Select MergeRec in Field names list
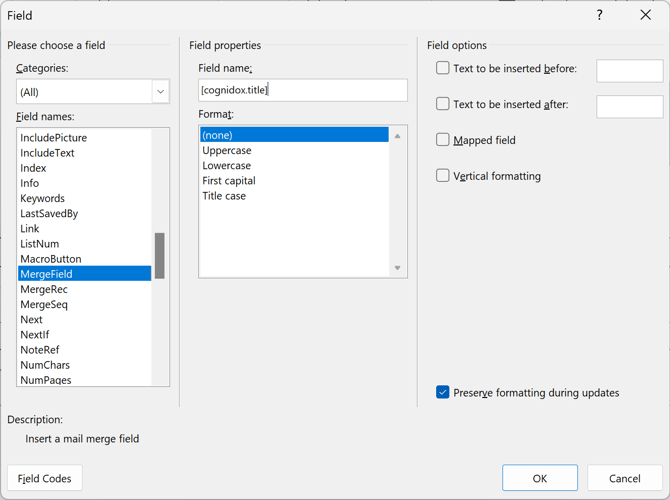This screenshot has width=670, height=500. [44, 289]
